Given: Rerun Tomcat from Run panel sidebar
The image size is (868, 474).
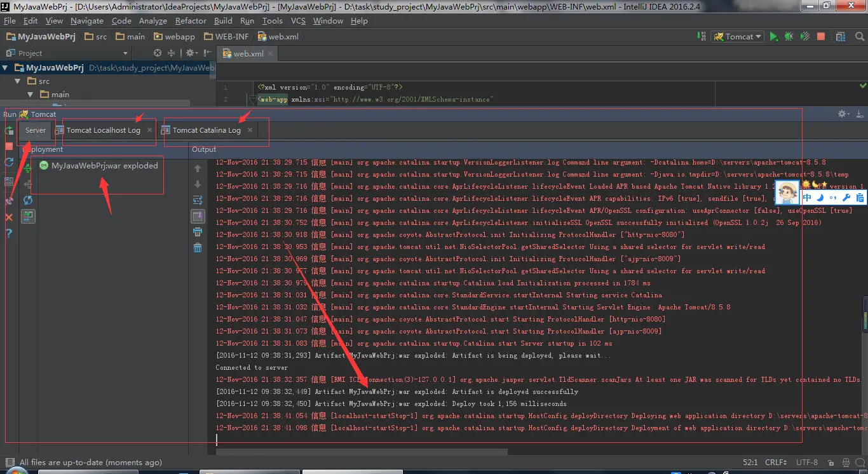Looking at the screenshot, I should click(x=9, y=131).
